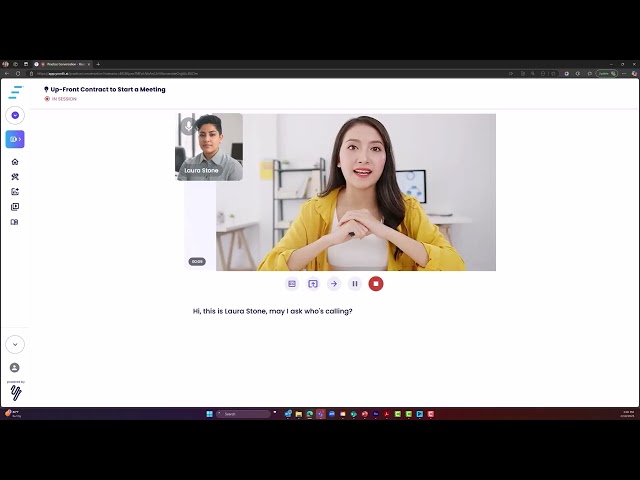Click the IN SESSION status label

pos(64,99)
